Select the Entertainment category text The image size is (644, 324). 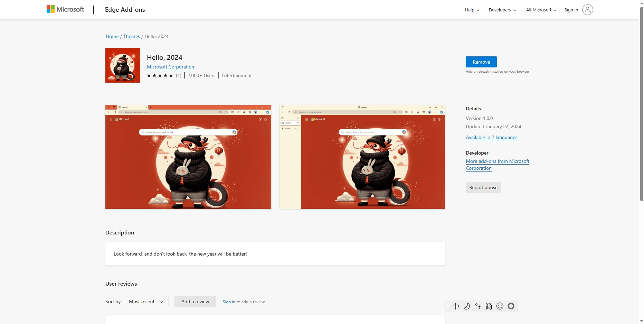(x=237, y=75)
